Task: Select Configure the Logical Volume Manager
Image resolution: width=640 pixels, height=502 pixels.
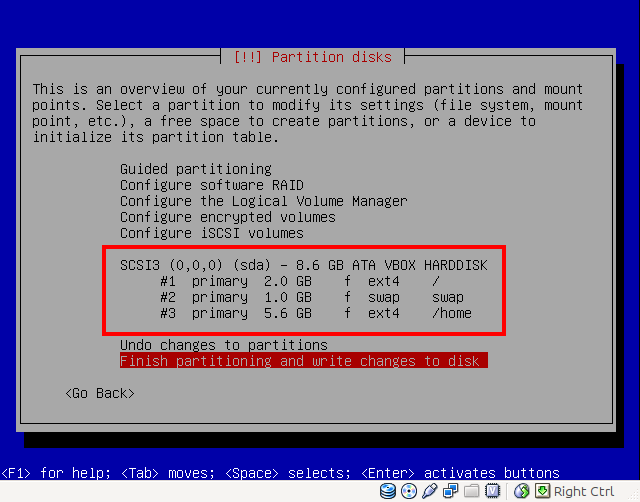Action: click(264, 201)
